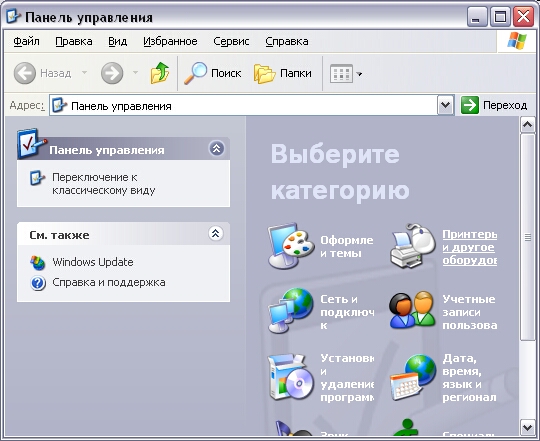The height and width of the screenshot is (441, 540).
Task: Click the Windows Update globe icon
Action: tap(37, 263)
